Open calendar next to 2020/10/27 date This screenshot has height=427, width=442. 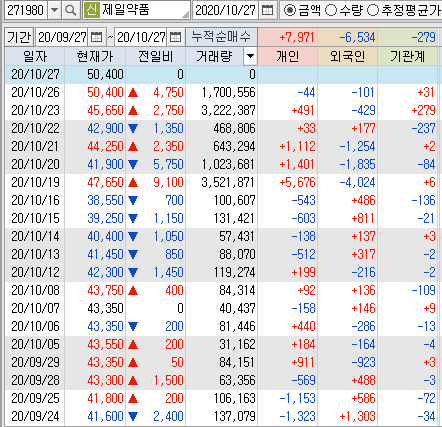click(x=267, y=10)
